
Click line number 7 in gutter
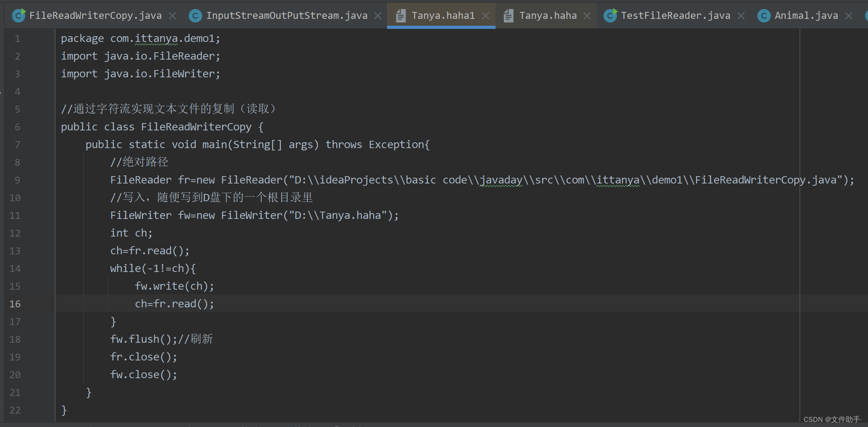(x=17, y=145)
